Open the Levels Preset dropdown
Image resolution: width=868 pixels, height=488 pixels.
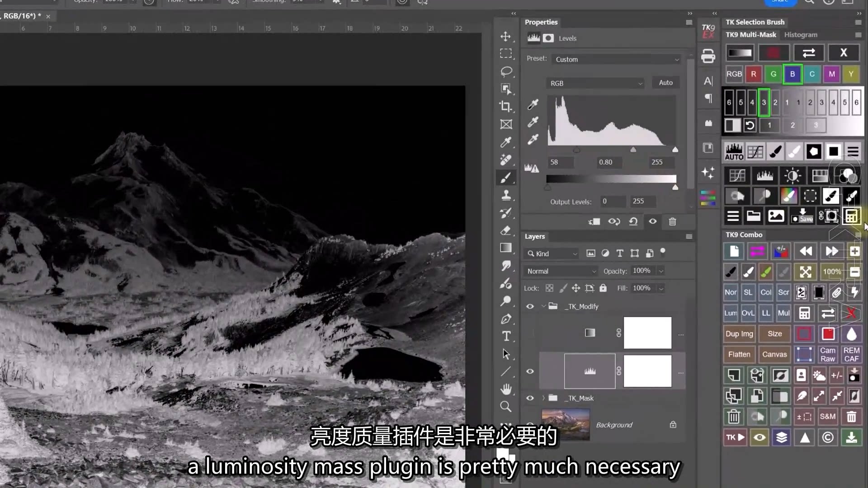617,59
